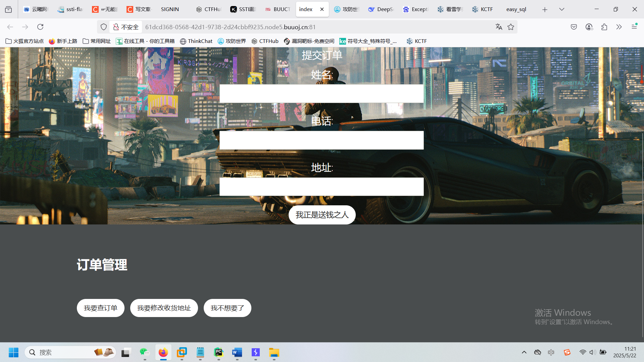Open the volume control in tray
This screenshot has width=644, height=362.
(x=593, y=352)
